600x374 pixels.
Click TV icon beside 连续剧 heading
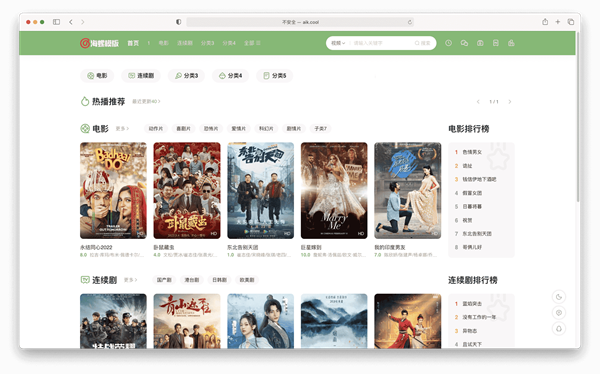[85, 280]
